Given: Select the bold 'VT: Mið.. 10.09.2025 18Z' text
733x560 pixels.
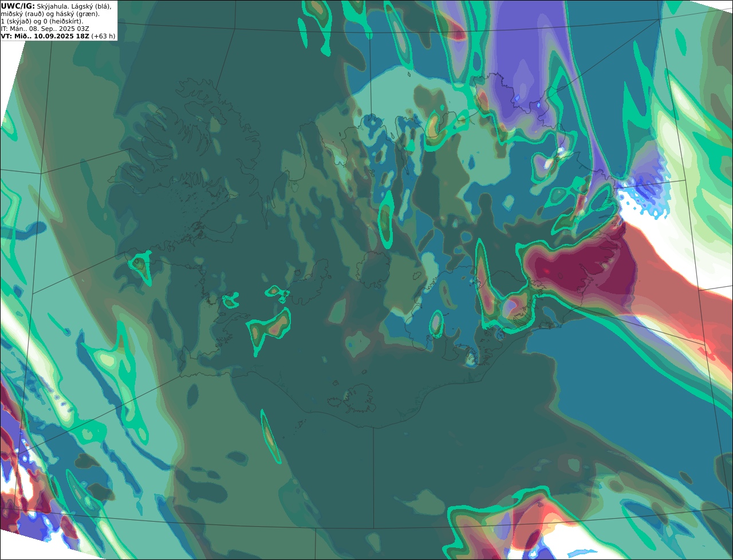Looking at the screenshot, I should click(x=45, y=36).
